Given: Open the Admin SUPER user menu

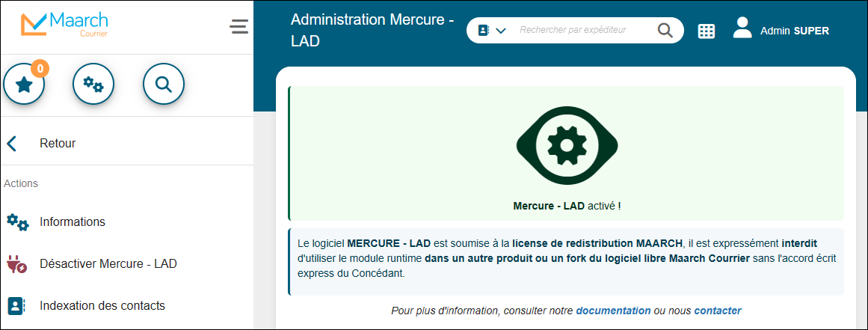Looking at the screenshot, I should [x=781, y=30].
